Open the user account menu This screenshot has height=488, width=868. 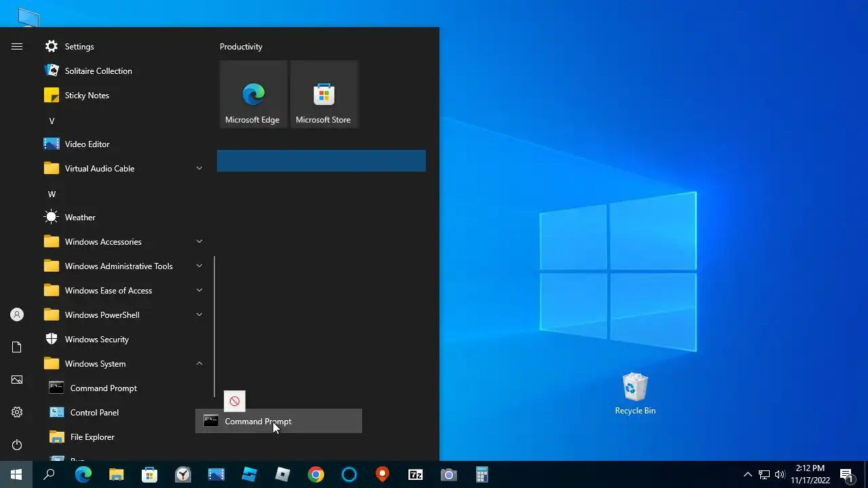[x=17, y=314]
